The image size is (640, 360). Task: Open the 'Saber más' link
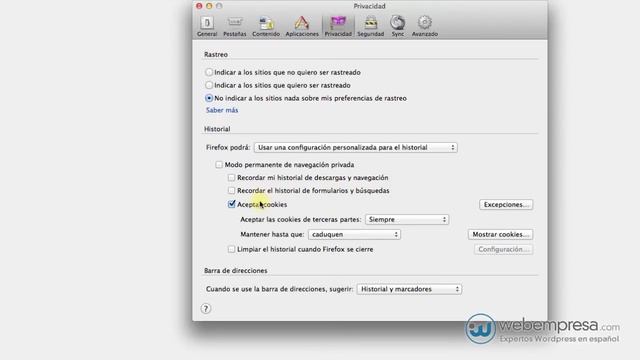coord(222,110)
